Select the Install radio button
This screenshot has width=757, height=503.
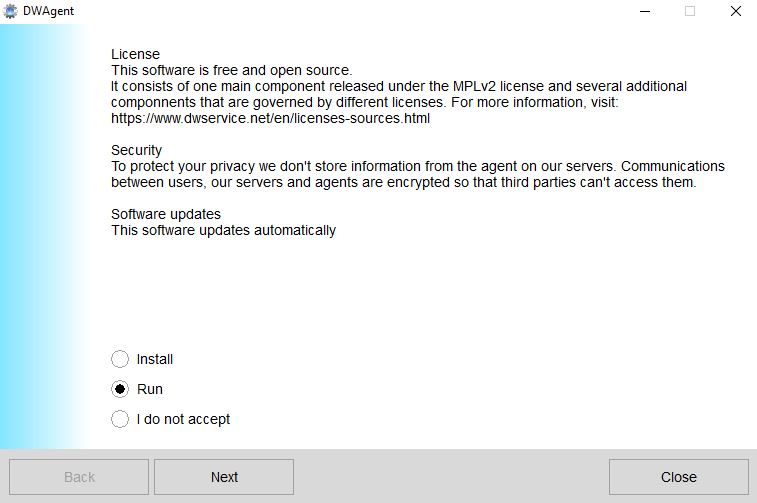120,359
